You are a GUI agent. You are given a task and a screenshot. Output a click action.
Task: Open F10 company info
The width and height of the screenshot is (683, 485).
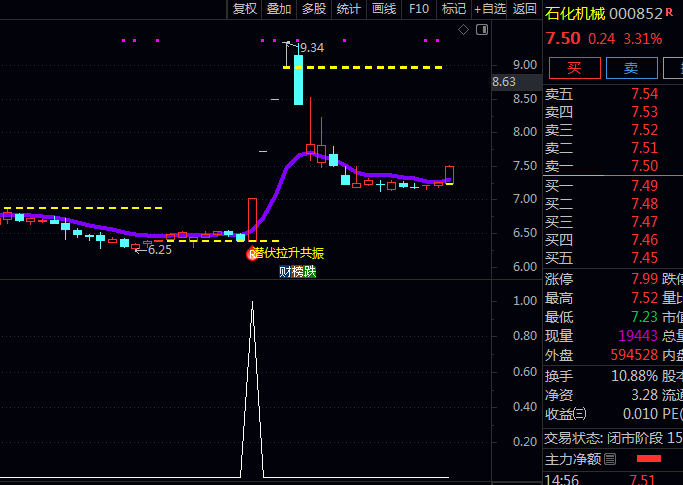coord(419,9)
